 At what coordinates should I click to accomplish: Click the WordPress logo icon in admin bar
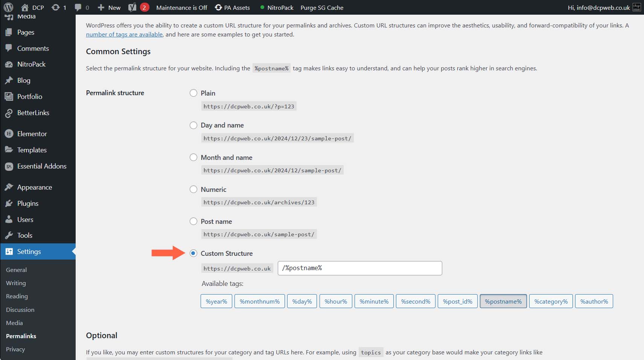click(8, 8)
